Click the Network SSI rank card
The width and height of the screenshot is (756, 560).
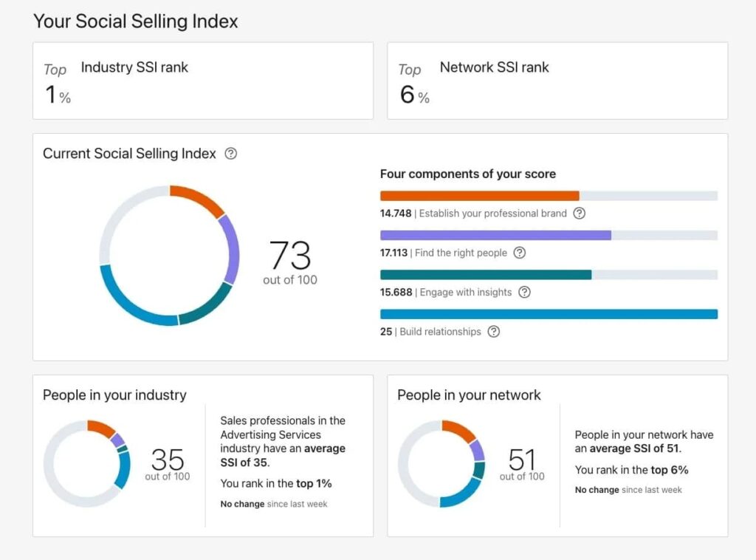(558, 81)
